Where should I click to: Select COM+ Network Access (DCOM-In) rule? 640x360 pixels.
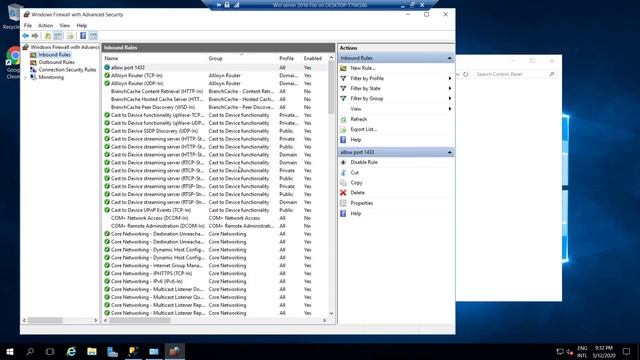[215, 218]
